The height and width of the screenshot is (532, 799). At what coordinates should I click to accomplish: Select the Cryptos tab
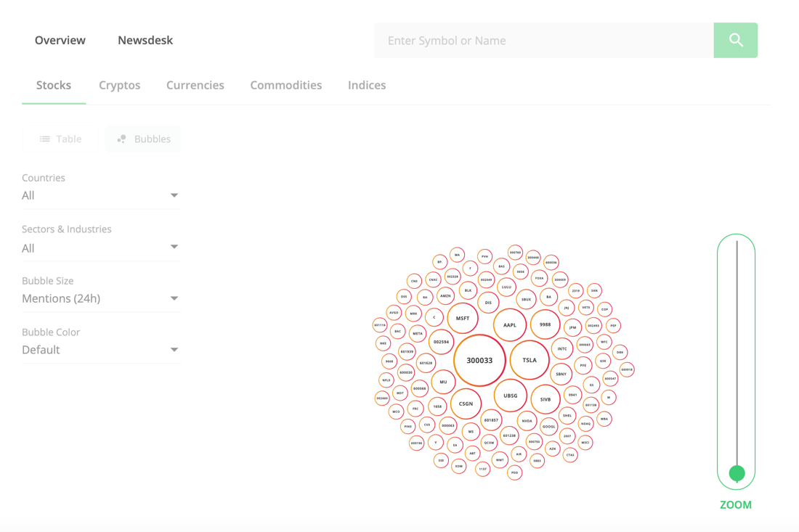[x=119, y=85]
